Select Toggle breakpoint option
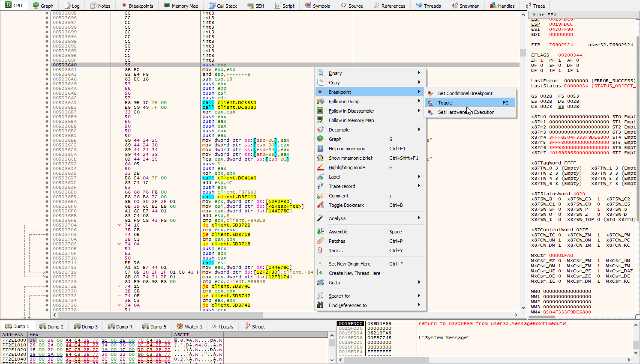Image resolution: width=640 pixels, height=364 pixels. pos(470,103)
